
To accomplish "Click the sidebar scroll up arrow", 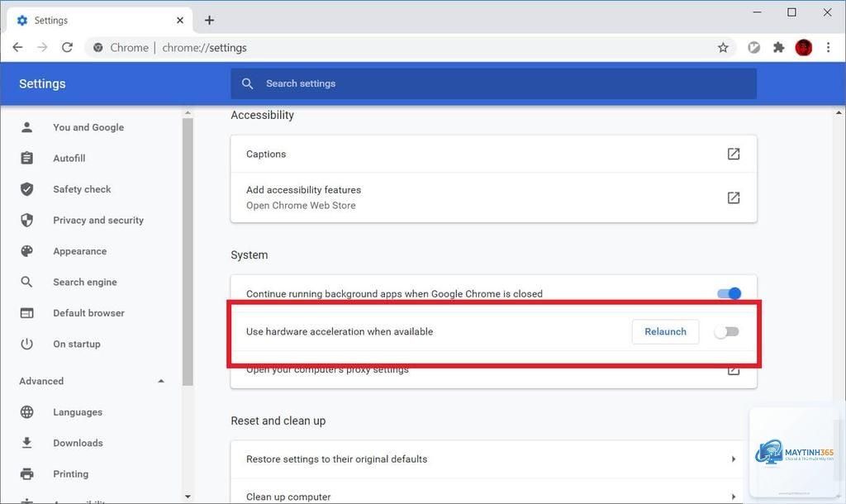I will coord(188,112).
